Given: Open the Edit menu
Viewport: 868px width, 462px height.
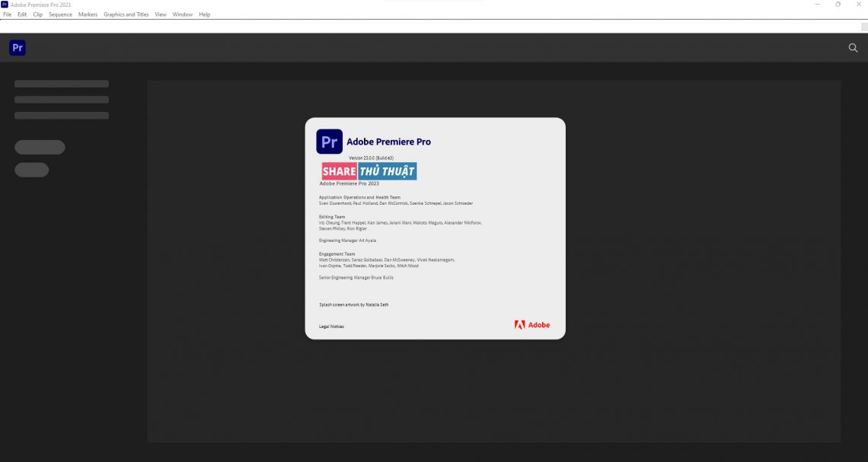Looking at the screenshot, I should (x=22, y=14).
